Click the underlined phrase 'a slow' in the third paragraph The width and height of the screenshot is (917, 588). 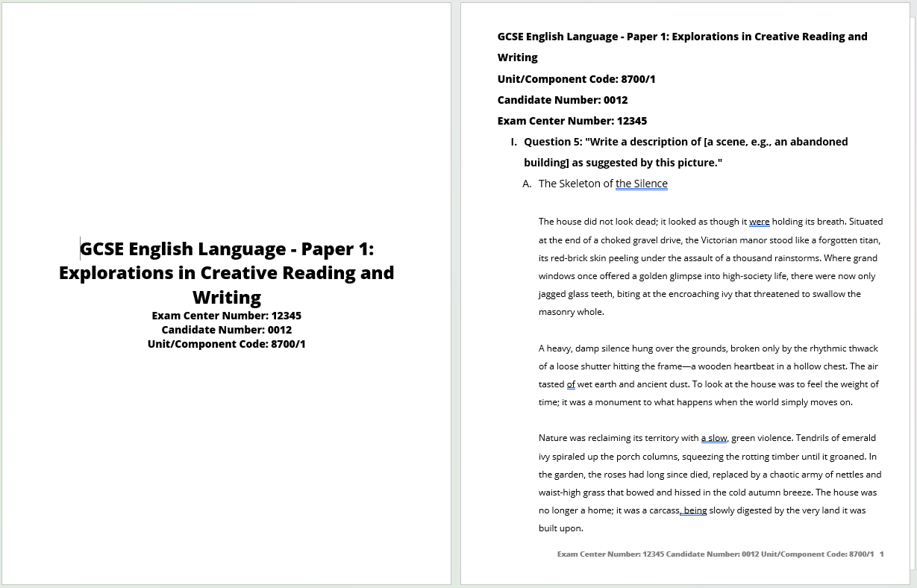(714, 438)
